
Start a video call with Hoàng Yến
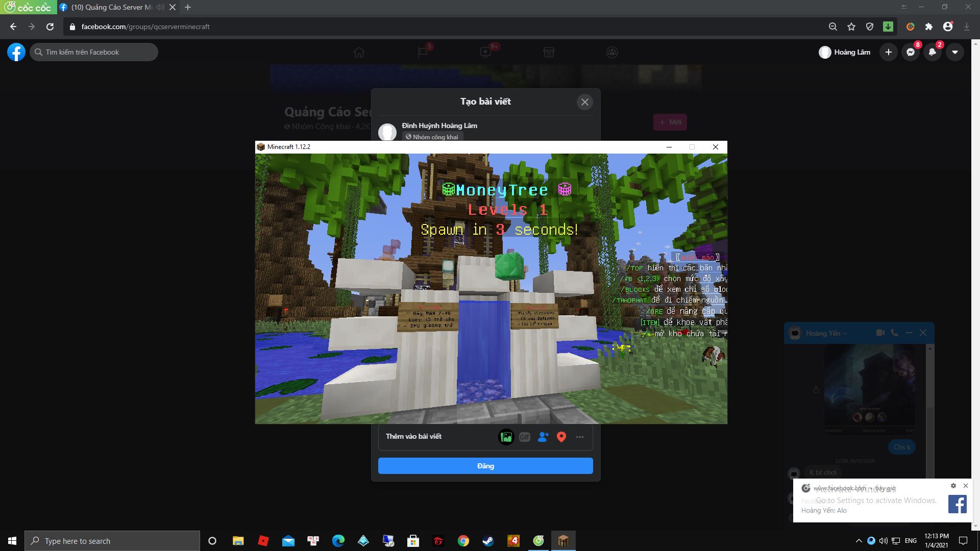click(880, 333)
